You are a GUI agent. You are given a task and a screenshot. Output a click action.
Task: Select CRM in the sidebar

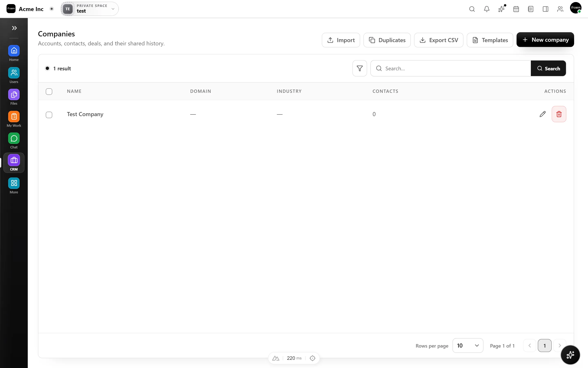click(14, 163)
